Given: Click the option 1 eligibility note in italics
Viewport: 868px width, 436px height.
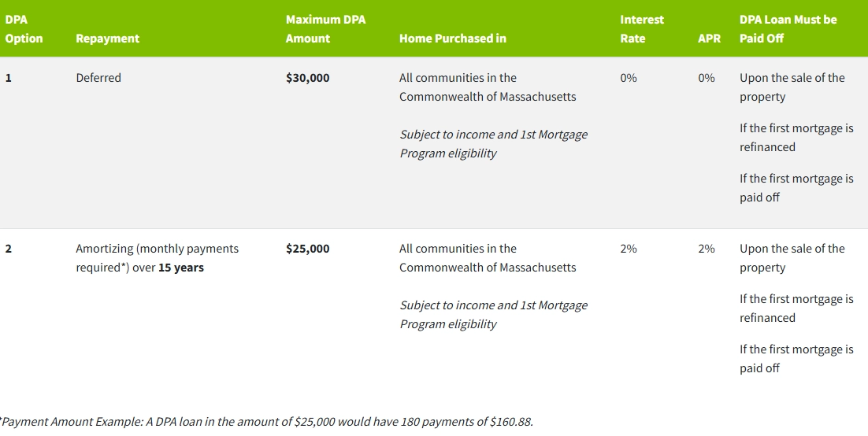Looking at the screenshot, I should click(493, 144).
